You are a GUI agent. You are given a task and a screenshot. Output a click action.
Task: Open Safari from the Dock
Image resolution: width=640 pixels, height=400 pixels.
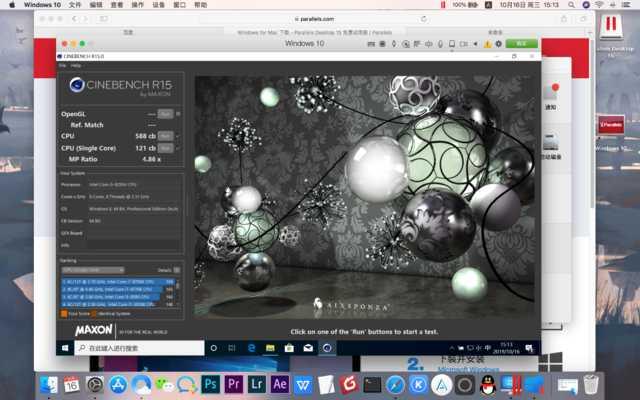[x=396, y=384]
